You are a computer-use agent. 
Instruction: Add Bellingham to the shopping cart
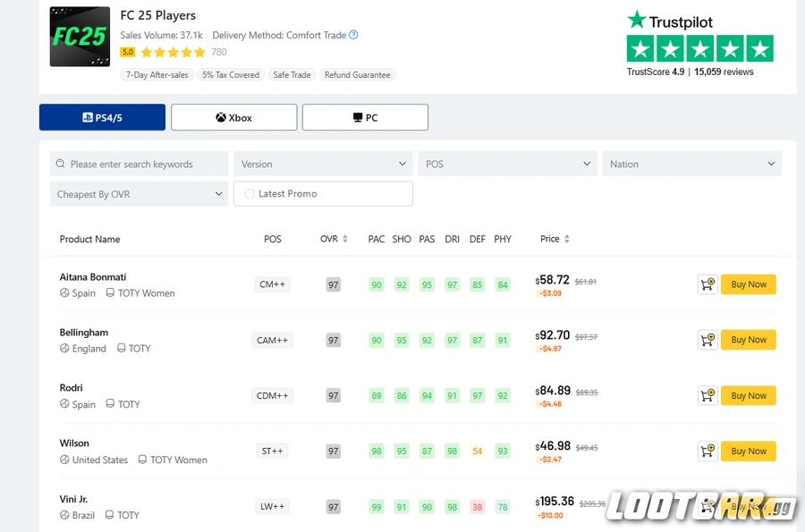708,340
